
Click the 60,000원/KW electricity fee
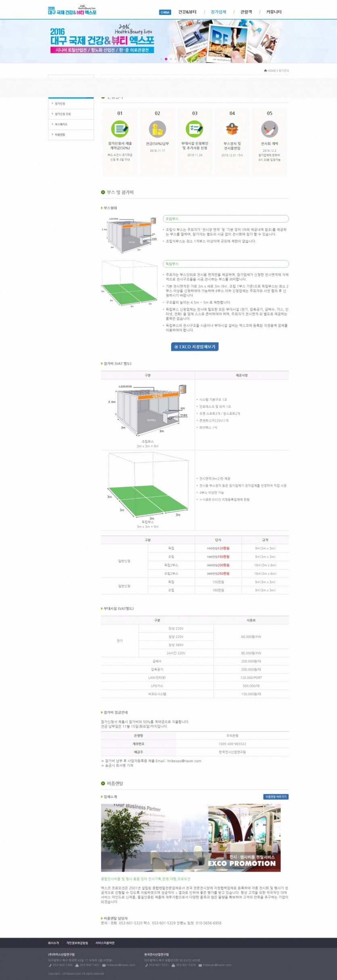[251, 637]
